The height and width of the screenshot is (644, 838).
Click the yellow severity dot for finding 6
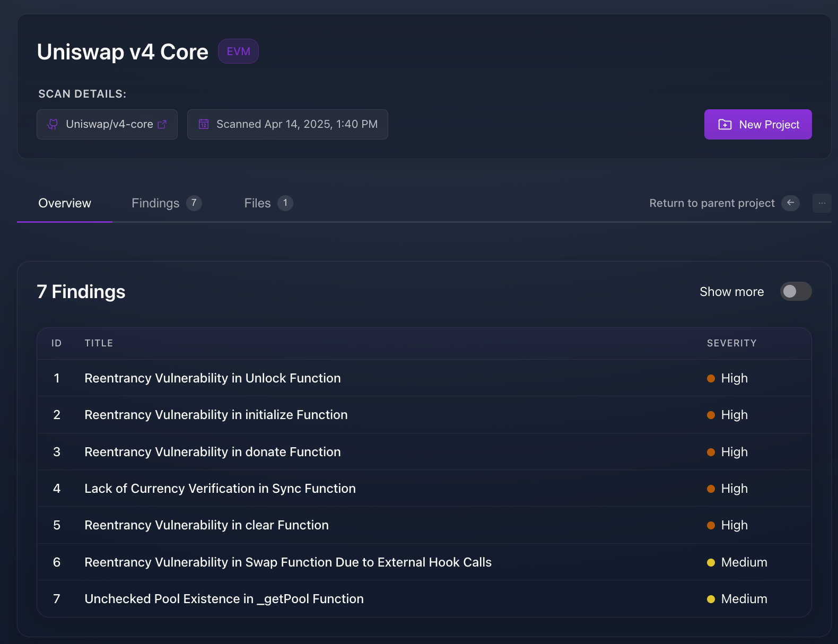[x=711, y=562]
